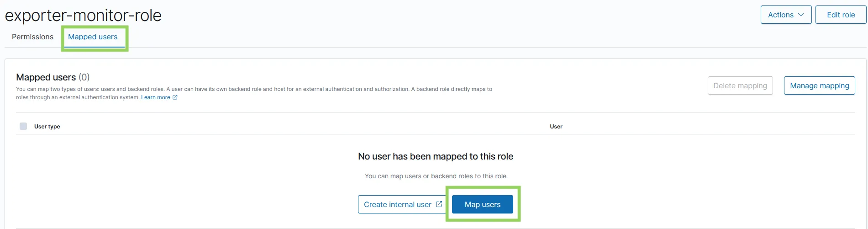Switch to the Permissions tab
Viewport: 868px width, 229px height.
[x=32, y=37]
